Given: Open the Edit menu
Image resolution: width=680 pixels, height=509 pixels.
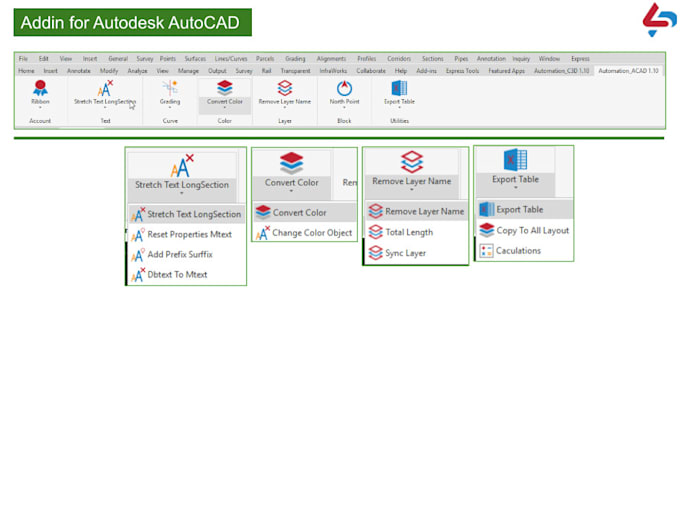Looking at the screenshot, I should click(x=43, y=59).
